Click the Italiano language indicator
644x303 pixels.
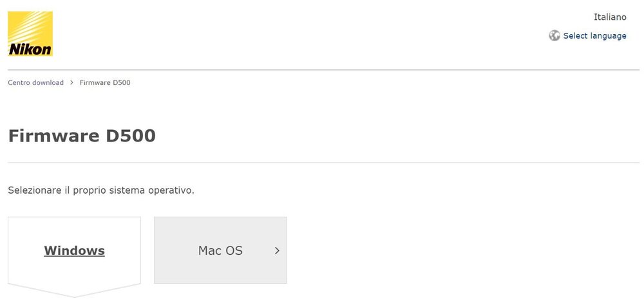click(610, 17)
